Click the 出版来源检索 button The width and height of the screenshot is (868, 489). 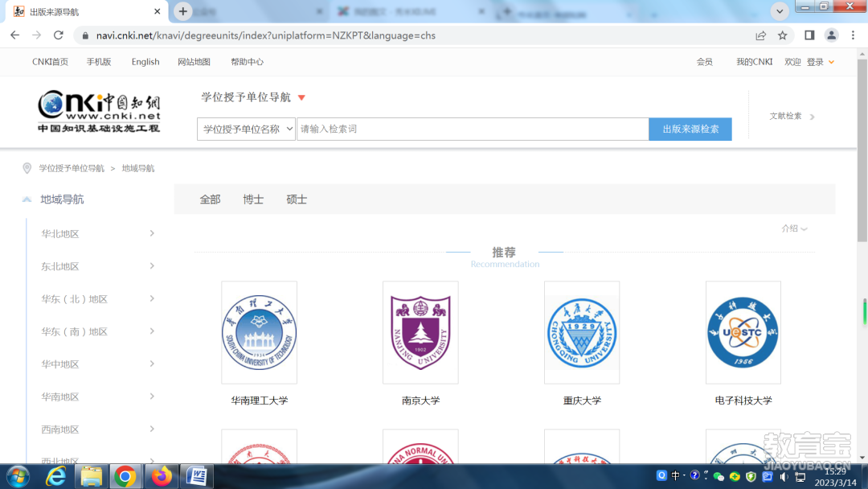(x=690, y=129)
